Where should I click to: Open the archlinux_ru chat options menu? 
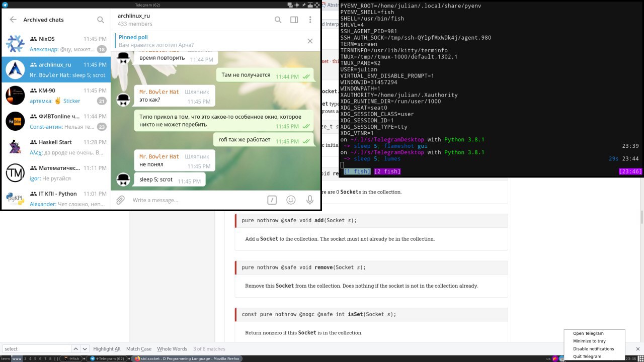coord(310,20)
